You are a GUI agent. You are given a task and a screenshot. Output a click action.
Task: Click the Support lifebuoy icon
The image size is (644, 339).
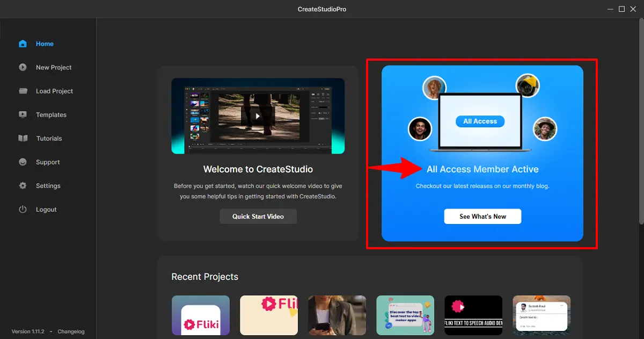click(x=22, y=162)
